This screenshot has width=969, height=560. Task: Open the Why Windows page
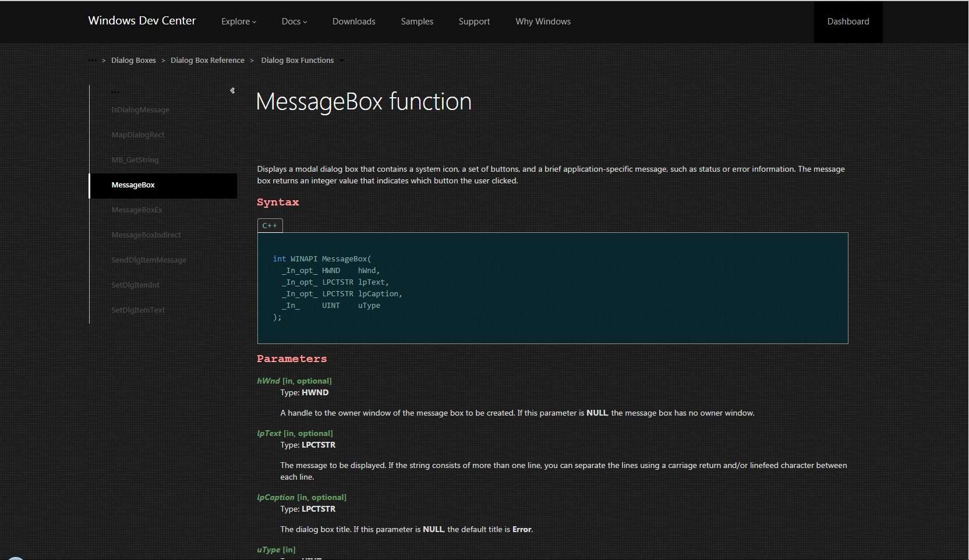(543, 22)
